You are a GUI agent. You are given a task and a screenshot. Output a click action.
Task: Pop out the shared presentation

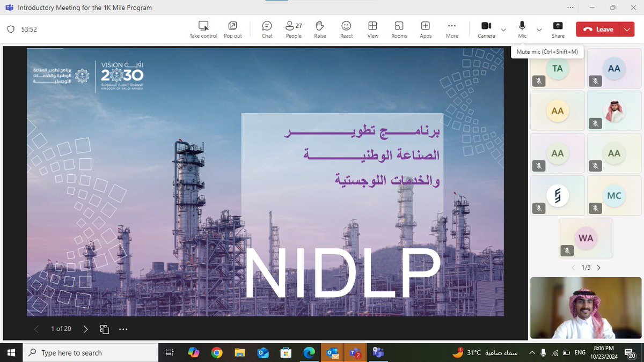click(x=233, y=29)
